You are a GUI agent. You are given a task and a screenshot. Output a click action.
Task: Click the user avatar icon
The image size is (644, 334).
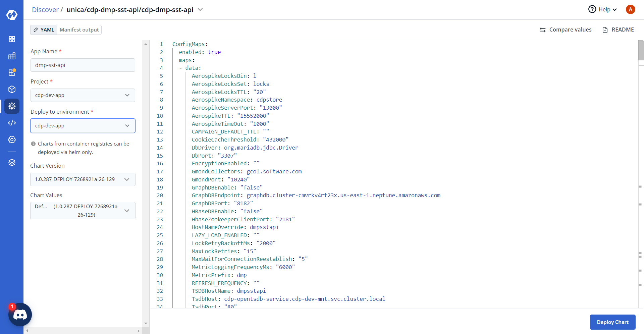630,9
